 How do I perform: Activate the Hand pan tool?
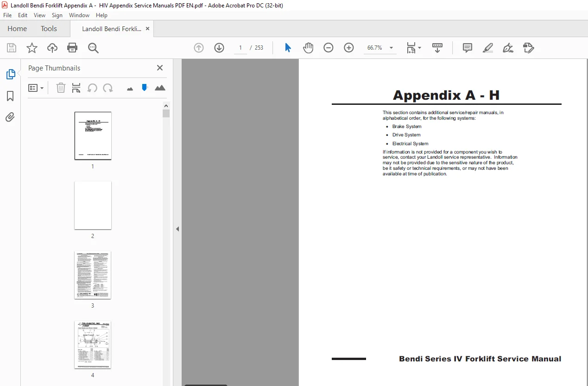tap(308, 48)
